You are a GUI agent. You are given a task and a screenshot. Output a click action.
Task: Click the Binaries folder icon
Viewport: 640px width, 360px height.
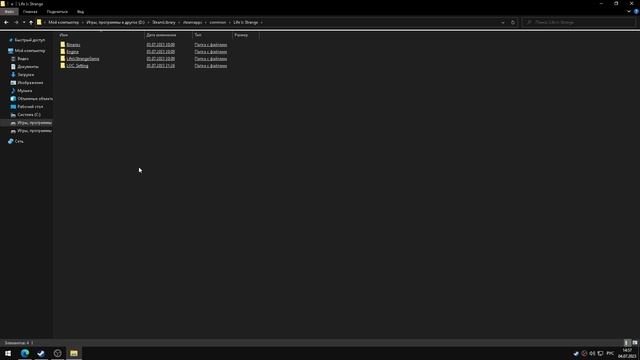pos(62,44)
